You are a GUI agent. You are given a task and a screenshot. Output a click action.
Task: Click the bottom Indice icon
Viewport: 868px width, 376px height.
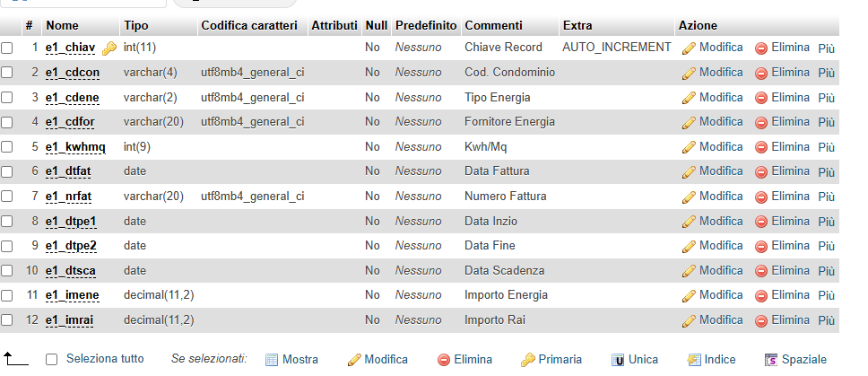[x=694, y=360]
